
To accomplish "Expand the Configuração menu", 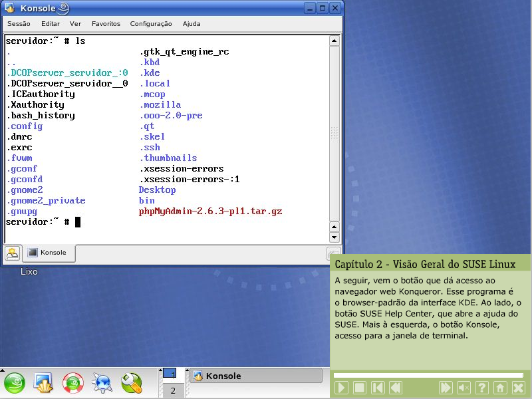I will click(x=151, y=24).
